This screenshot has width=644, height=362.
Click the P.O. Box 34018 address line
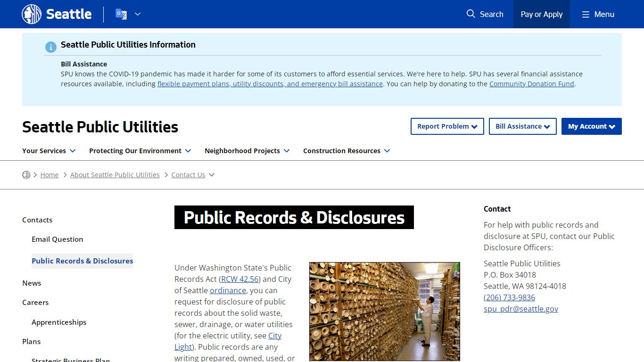point(510,275)
